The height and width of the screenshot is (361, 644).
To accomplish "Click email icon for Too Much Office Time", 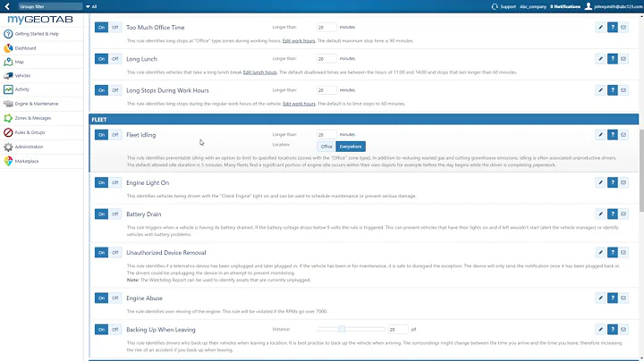I will click(x=623, y=28).
